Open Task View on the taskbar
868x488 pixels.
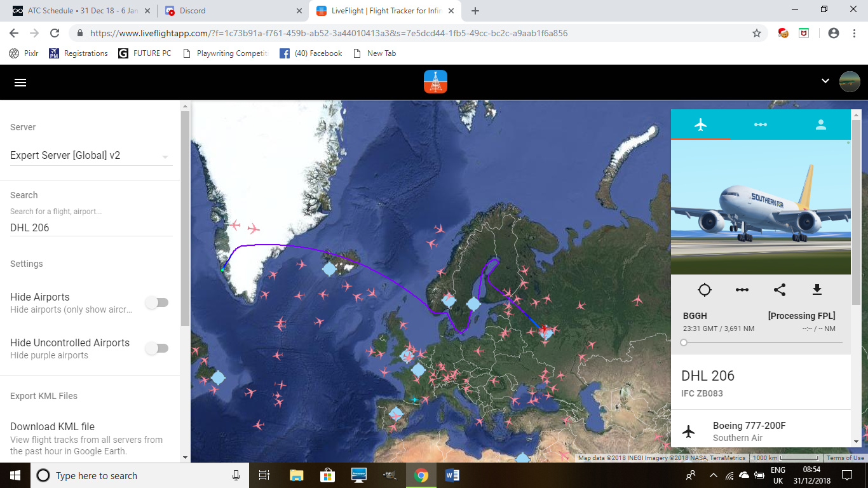click(265, 475)
